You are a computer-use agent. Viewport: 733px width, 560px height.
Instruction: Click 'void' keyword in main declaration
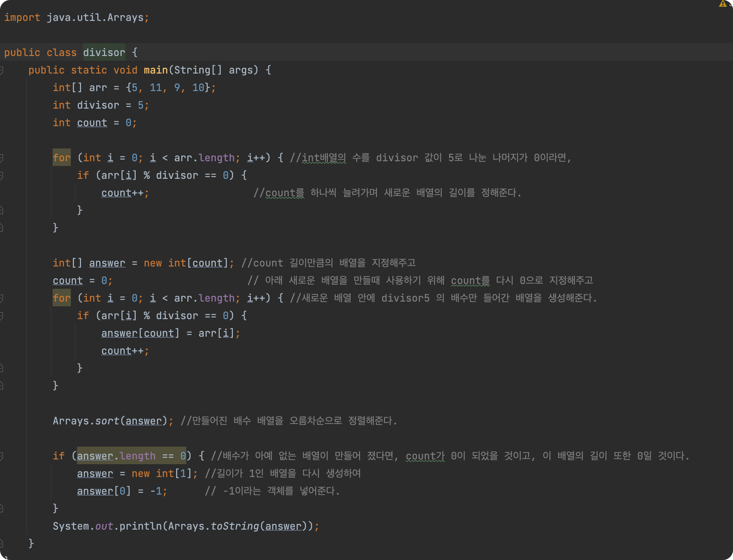point(125,70)
